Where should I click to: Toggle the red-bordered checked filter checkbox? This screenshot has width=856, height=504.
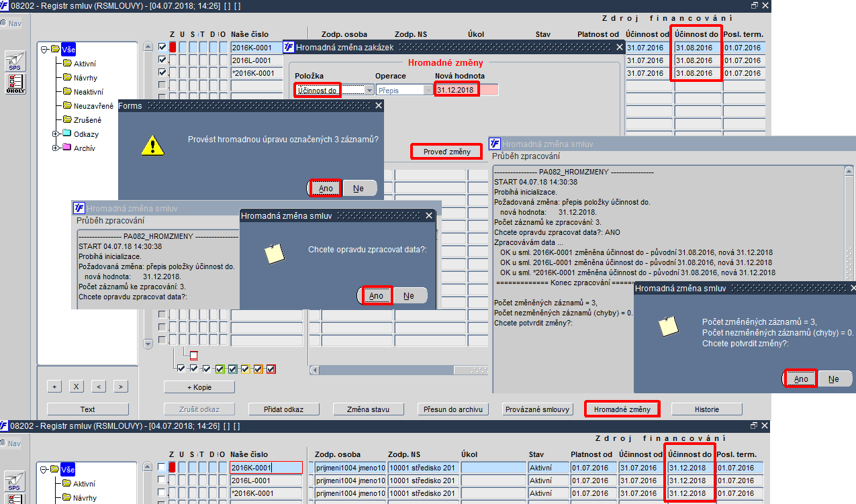271,369
